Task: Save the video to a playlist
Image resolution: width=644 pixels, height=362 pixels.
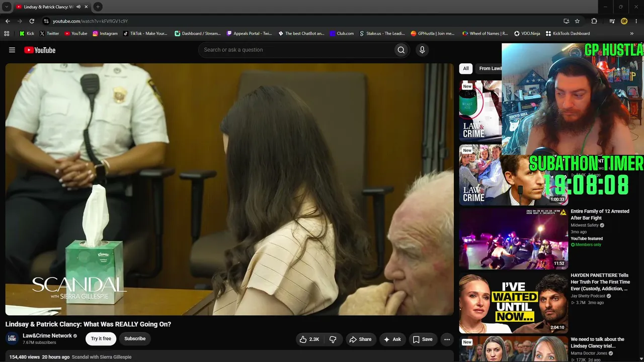Action: click(x=423, y=339)
